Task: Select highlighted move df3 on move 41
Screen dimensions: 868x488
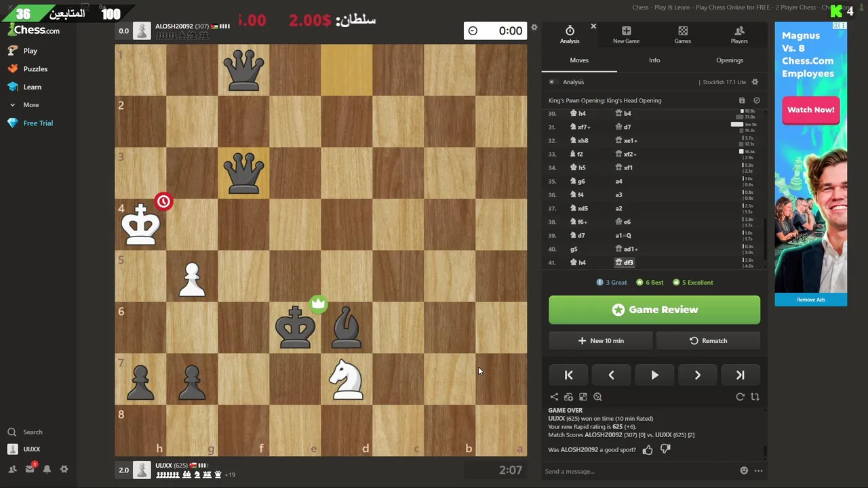Action: tap(625, 262)
